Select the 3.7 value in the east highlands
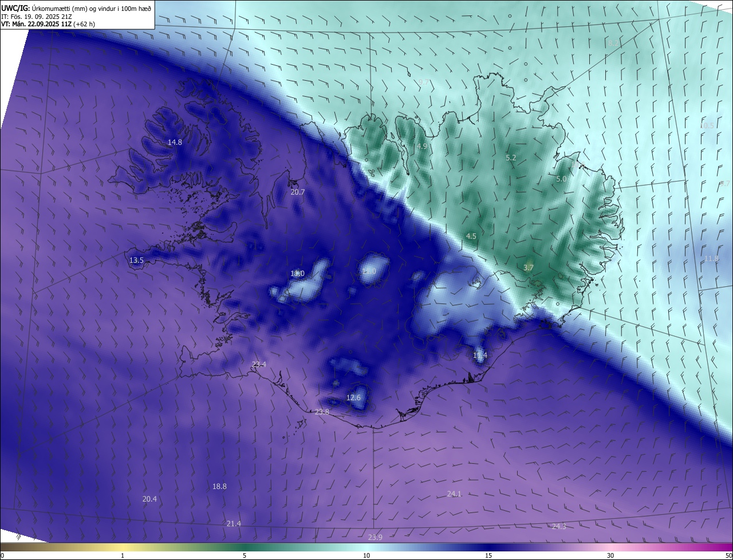733x560 pixels. click(x=529, y=267)
